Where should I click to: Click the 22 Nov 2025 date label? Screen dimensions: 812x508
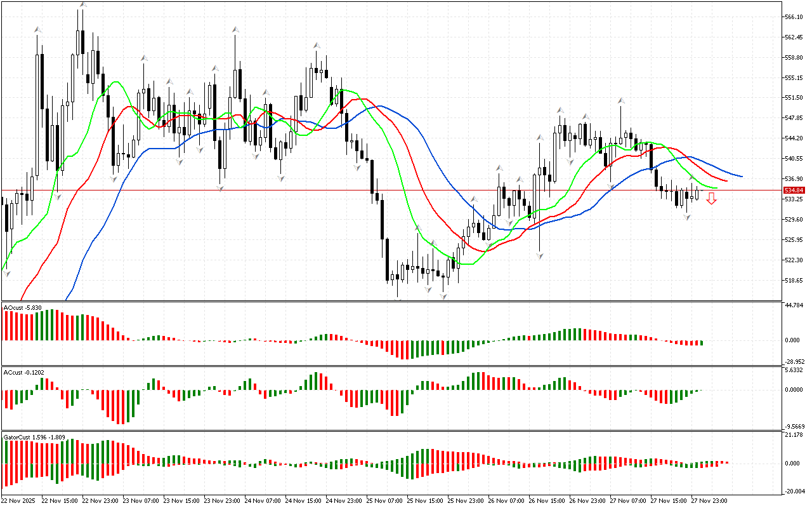(20, 500)
